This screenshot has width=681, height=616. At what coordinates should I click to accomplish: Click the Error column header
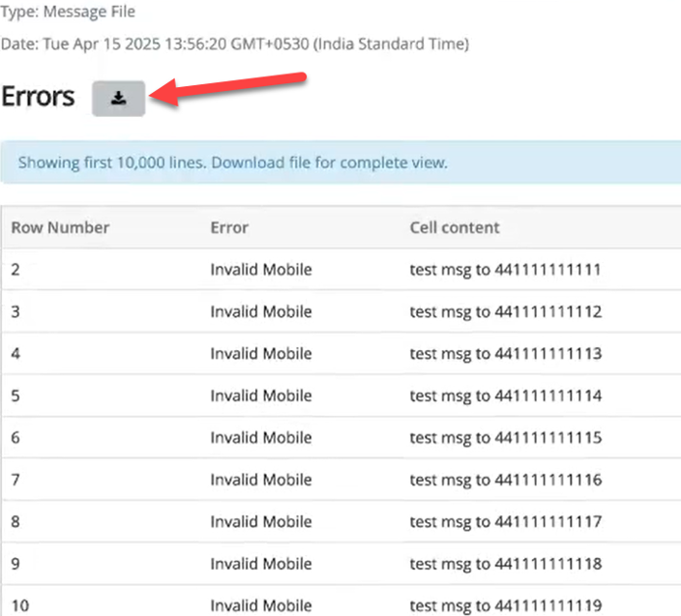click(229, 228)
